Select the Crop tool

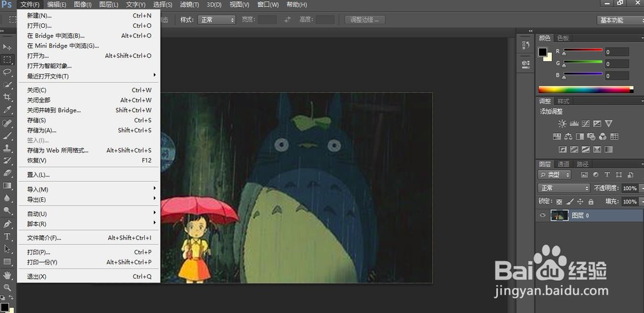[7, 97]
